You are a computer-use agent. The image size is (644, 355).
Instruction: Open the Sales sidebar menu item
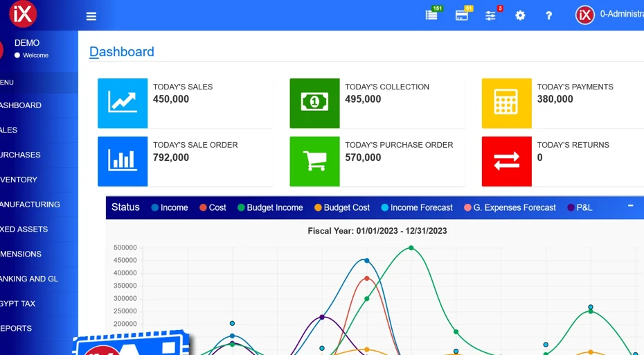(39, 130)
